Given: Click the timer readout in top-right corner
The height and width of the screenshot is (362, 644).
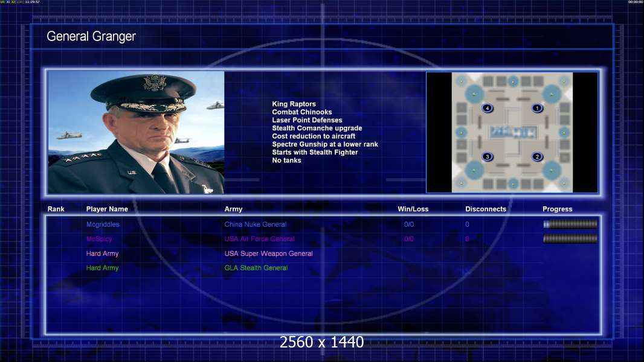Looking at the screenshot, I should (x=636, y=2).
